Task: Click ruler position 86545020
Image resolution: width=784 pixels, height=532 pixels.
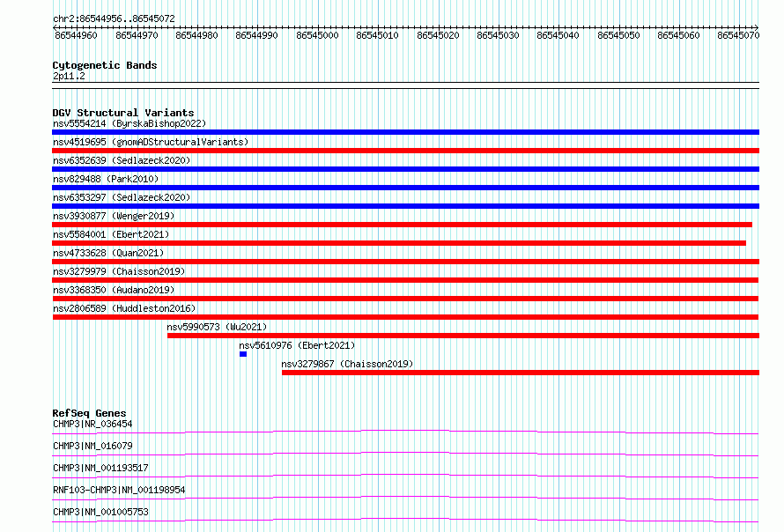Action: pos(438,35)
